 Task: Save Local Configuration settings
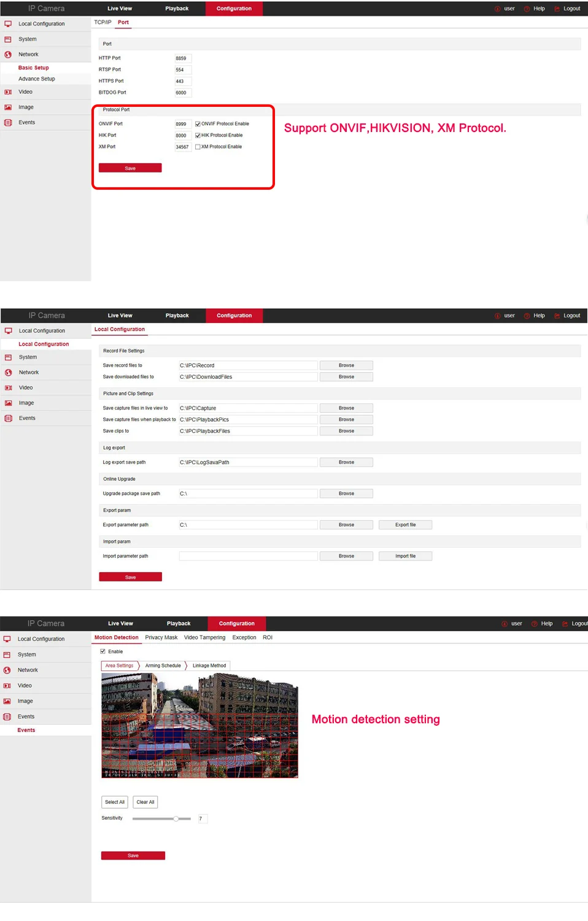click(x=131, y=577)
